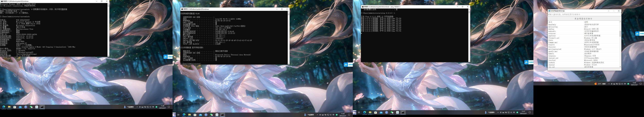The height and width of the screenshot is (117, 644).
Task: Expand hidden tray icons in the 11:51 taskbar
Action: pos(498,113)
